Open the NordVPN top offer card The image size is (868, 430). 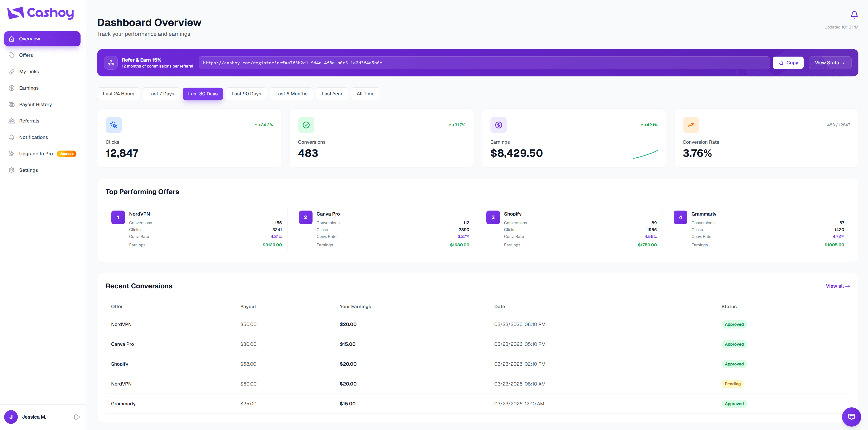tap(196, 229)
